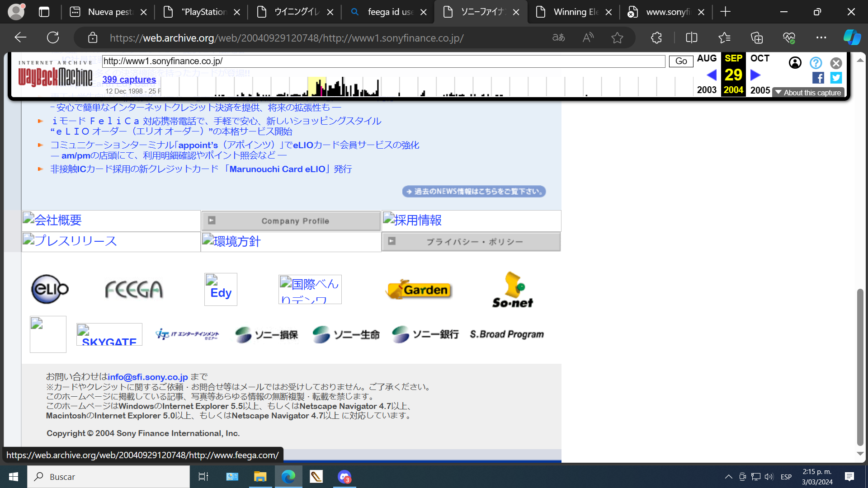This screenshot has height=488, width=868.
Task: Open the Edy image link
Action: (221, 289)
